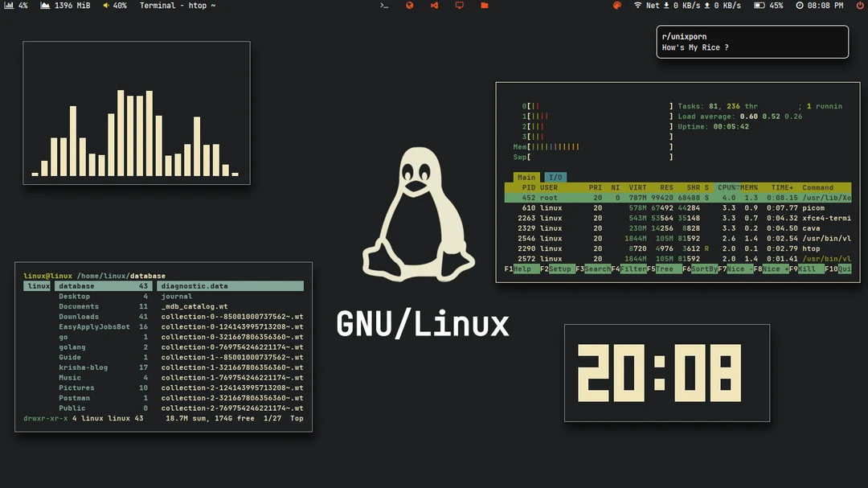The height and width of the screenshot is (488, 868).
Task: Click the monitor display icon in the top bar
Action: click(460, 5)
